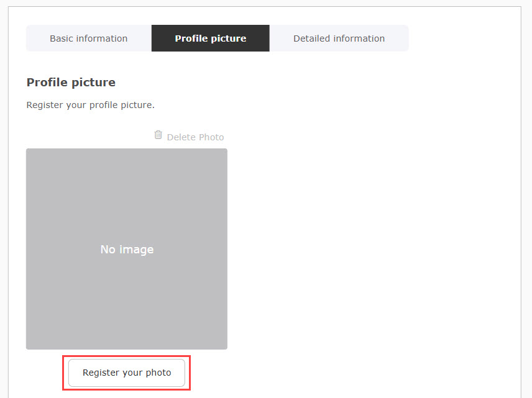Viewport: 532px width, 398px height.
Task: Activate the dark highlighted Profile picture tab
Action: [x=210, y=38]
